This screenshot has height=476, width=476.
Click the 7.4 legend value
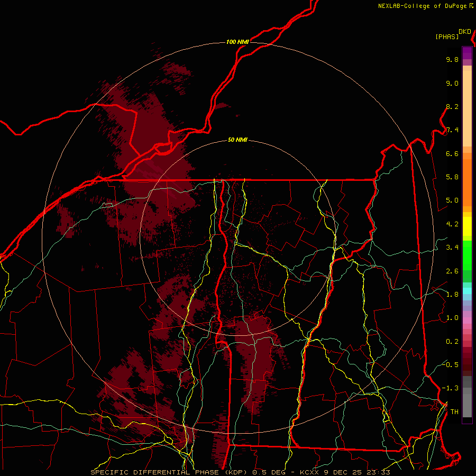coord(452,130)
